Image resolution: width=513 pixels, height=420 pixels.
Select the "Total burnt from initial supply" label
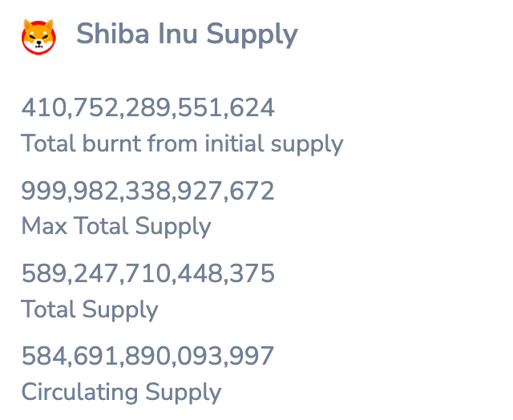pyautogui.click(x=182, y=144)
